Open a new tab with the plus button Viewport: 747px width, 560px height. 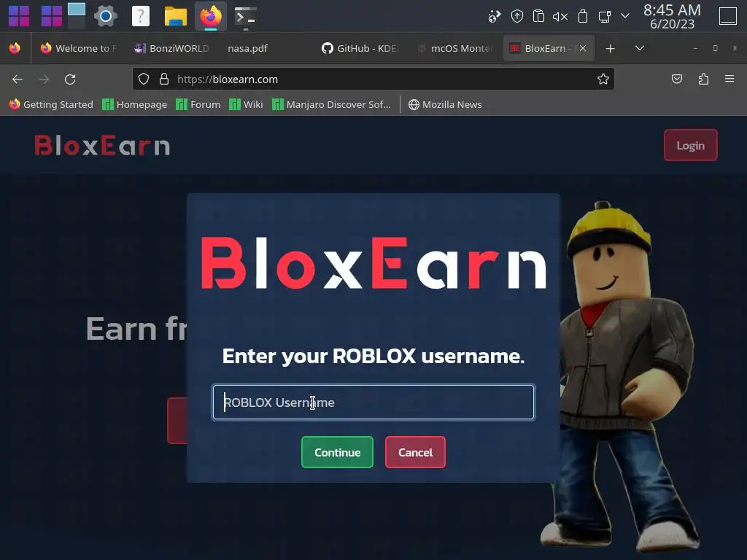[611, 48]
